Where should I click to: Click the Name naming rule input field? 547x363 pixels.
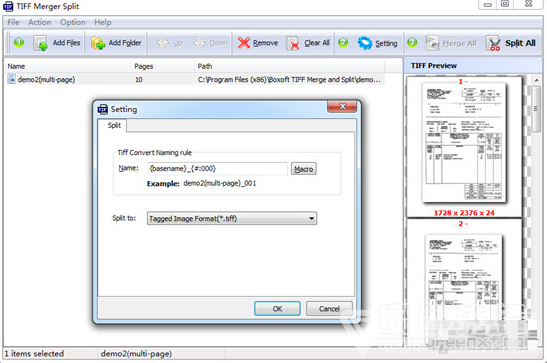tap(217, 169)
